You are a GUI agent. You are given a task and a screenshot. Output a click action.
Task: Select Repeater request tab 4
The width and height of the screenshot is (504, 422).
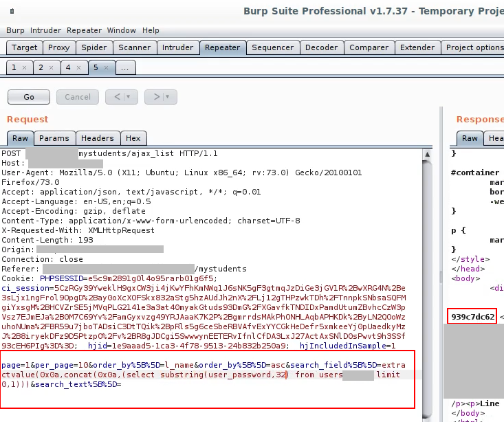pos(68,67)
